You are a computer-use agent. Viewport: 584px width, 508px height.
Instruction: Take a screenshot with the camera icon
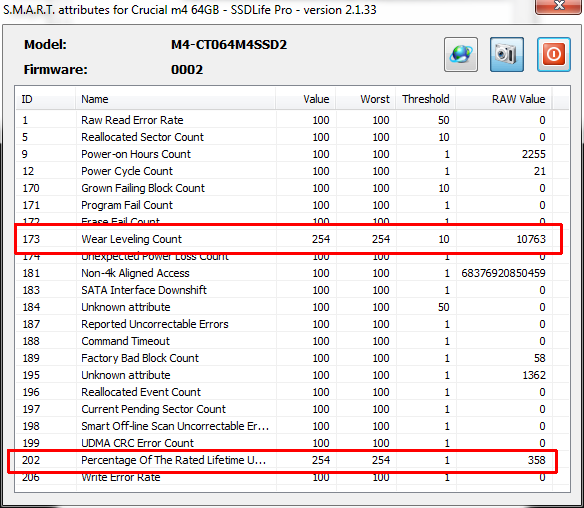507,54
